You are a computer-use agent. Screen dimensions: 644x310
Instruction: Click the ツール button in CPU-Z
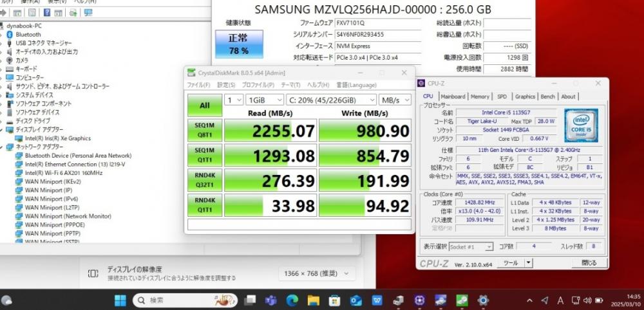click(x=511, y=263)
